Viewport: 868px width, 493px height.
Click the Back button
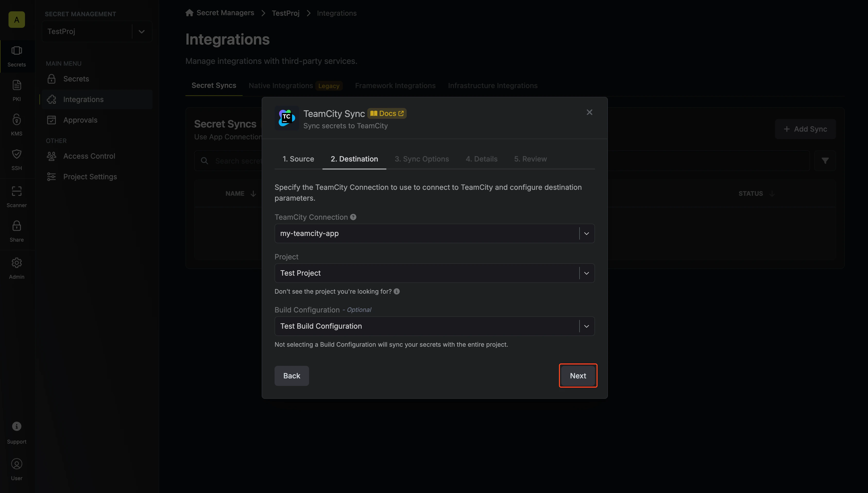tap(292, 376)
